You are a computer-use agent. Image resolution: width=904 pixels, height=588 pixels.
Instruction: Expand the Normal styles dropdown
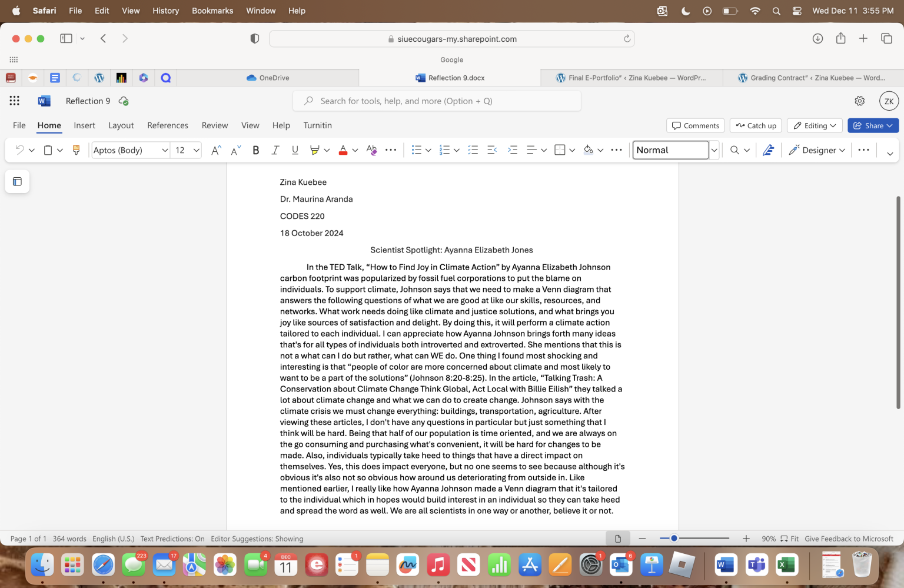coord(714,150)
